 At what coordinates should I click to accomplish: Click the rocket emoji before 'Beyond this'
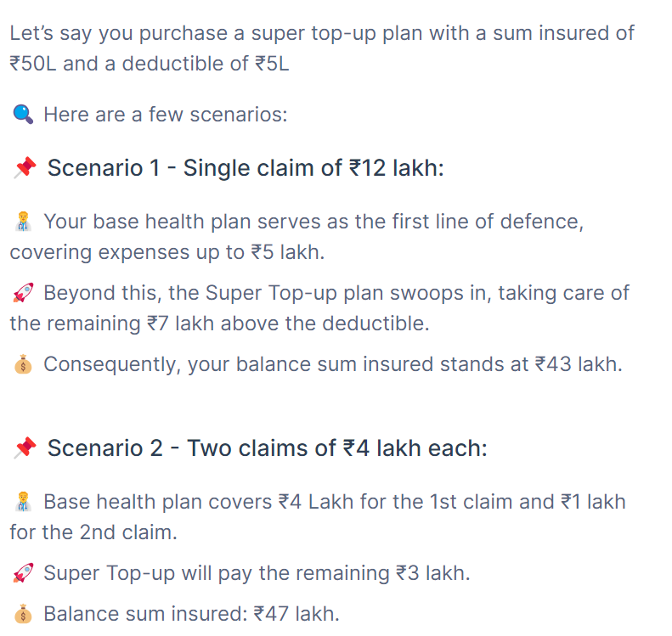click(x=23, y=294)
